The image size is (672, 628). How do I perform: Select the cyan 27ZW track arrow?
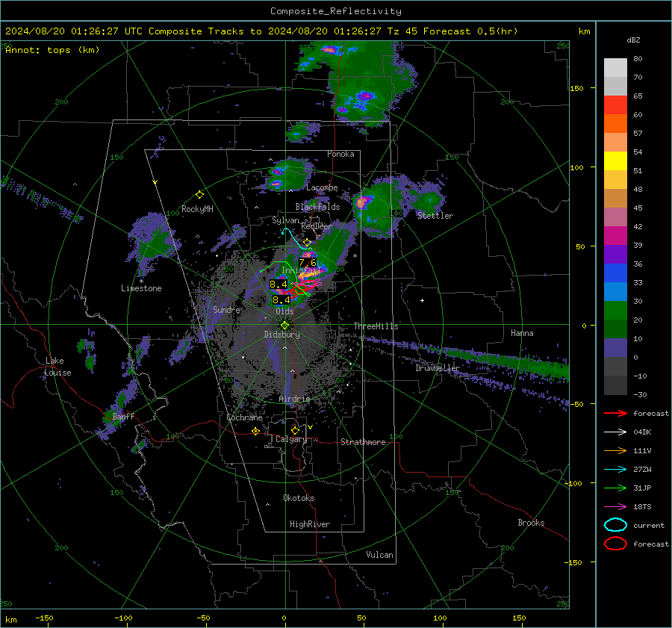(x=615, y=470)
